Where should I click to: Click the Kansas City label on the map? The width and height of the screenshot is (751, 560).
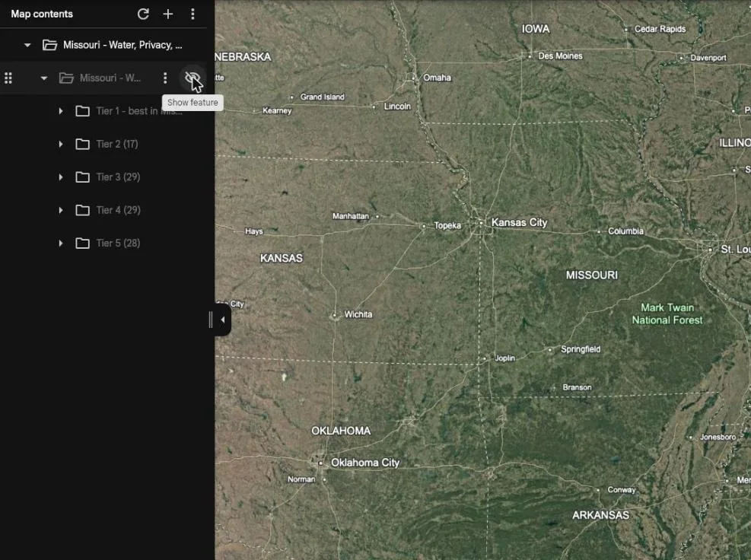(x=519, y=222)
